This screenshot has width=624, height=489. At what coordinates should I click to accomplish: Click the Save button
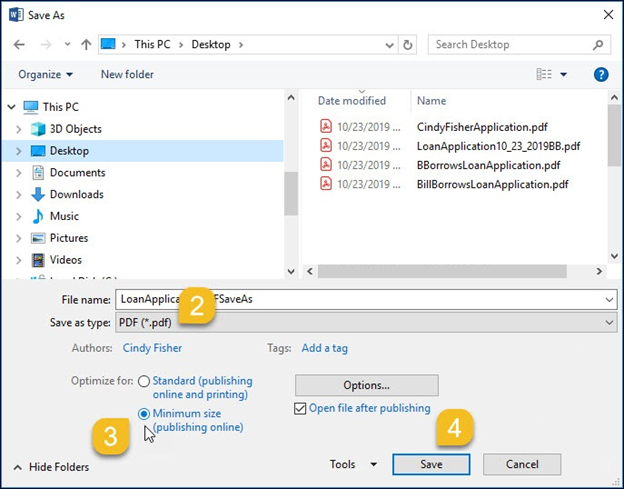pos(431,464)
